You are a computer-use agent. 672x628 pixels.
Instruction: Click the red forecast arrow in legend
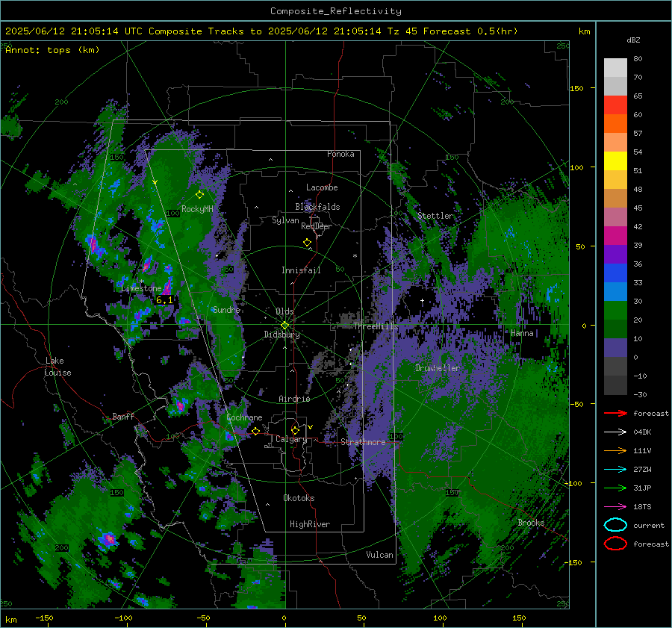615,413
